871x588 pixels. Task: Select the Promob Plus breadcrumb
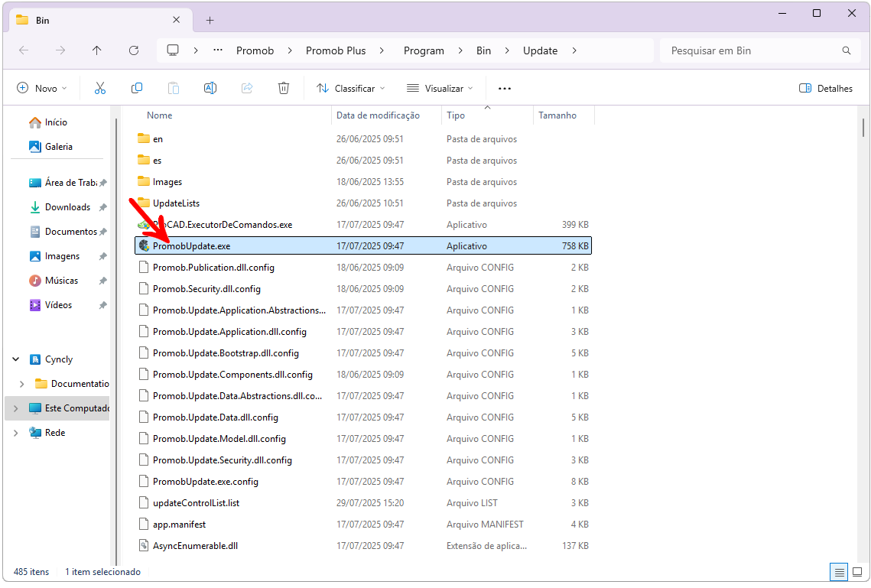(x=336, y=50)
